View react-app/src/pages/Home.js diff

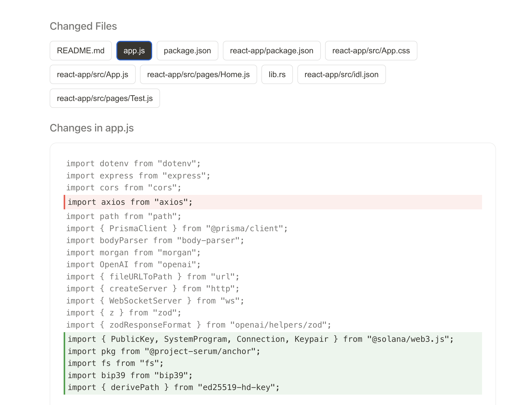coord(198,74)
